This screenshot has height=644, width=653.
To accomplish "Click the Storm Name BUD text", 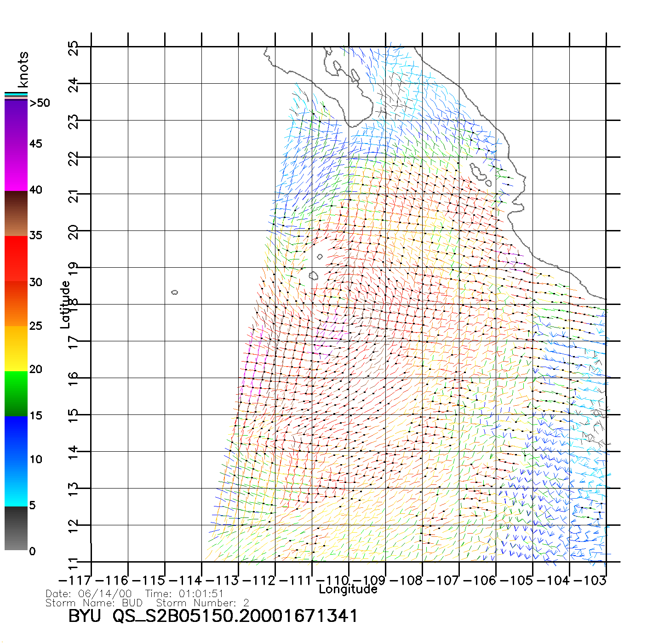I will click(94, 603).
